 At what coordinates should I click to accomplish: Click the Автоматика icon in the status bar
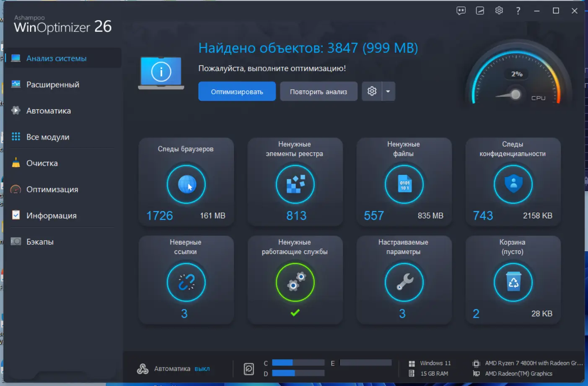142,368
